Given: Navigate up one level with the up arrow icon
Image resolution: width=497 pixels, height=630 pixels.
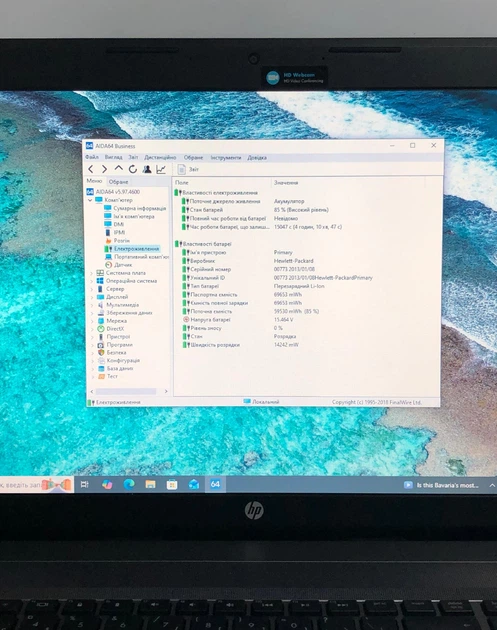Looking at the screenshot, I should coord(119,169).
